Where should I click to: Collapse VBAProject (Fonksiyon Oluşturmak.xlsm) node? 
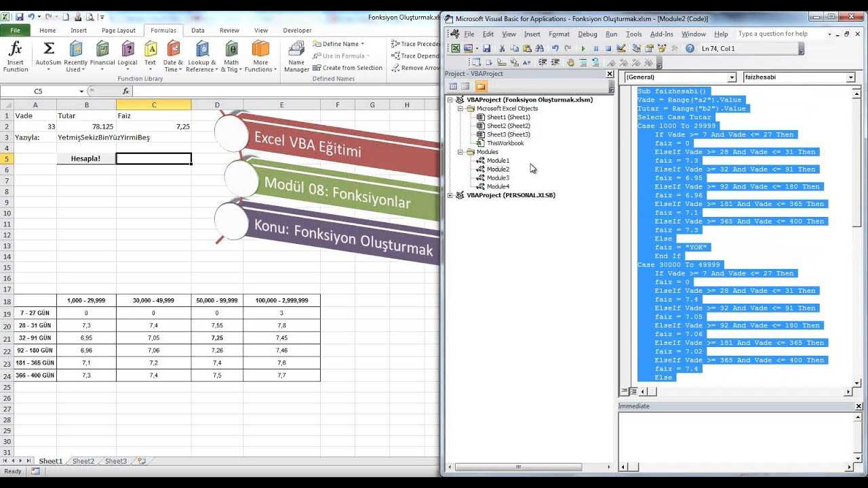point(450,100)
